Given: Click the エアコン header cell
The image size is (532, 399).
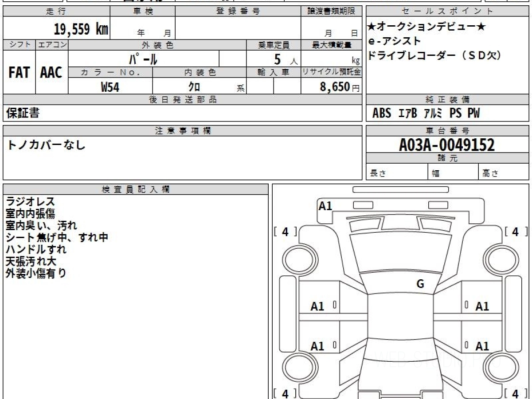Looking at the screenshot, I should (52, 45).
